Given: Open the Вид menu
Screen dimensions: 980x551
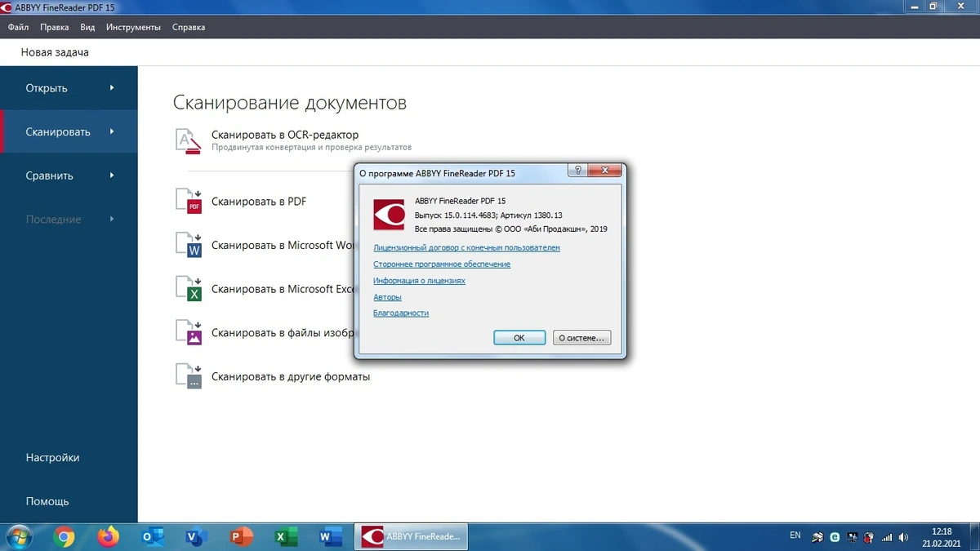Looking at the screenshot, I should coord(87,27).
